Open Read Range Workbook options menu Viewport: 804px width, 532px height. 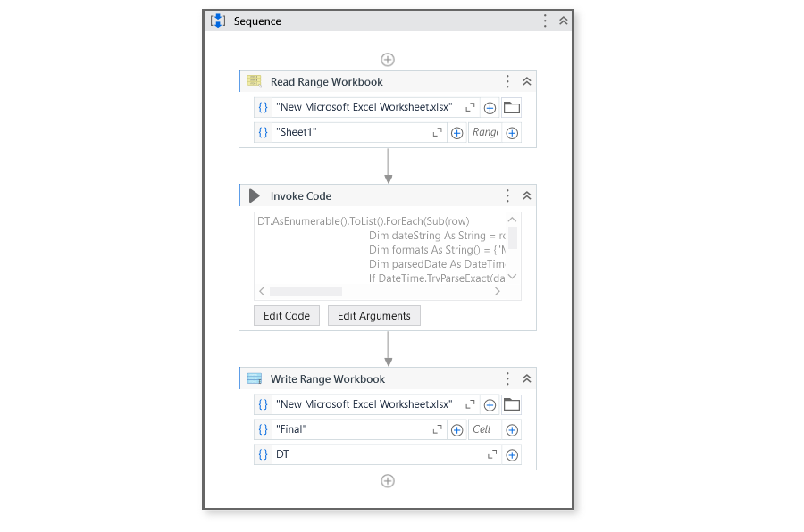click(507, 81)
